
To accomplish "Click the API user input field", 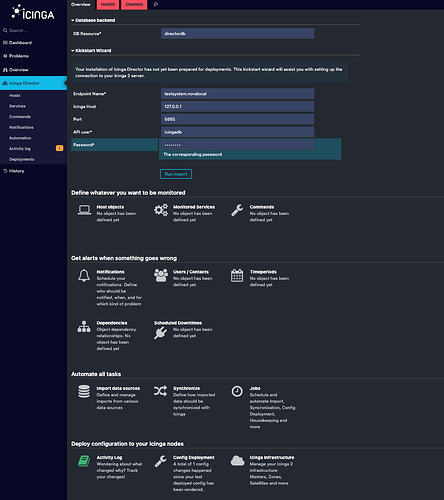I will [x=237, y=132].
